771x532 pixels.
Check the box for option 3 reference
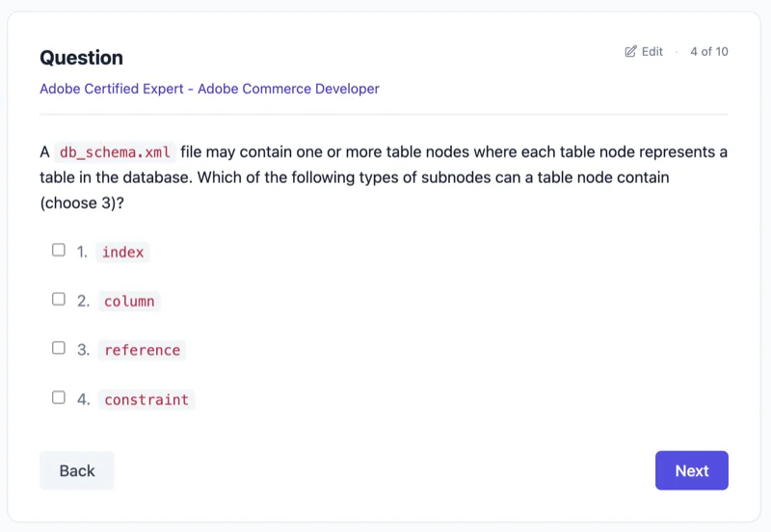click(59, 348)
